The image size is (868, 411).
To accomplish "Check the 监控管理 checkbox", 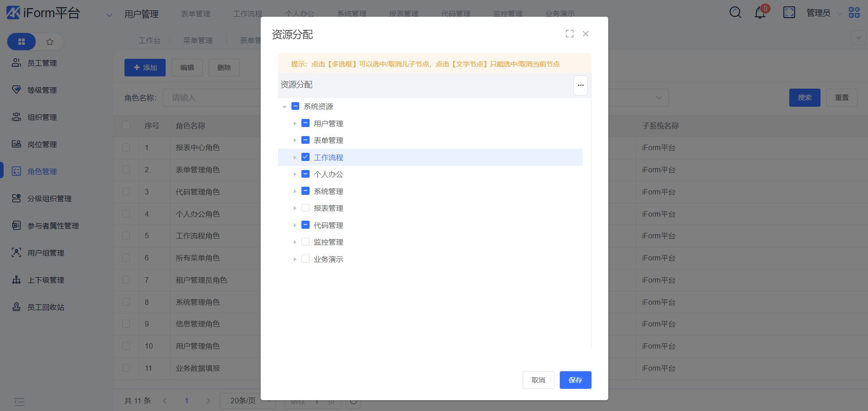I will [305, 242].
